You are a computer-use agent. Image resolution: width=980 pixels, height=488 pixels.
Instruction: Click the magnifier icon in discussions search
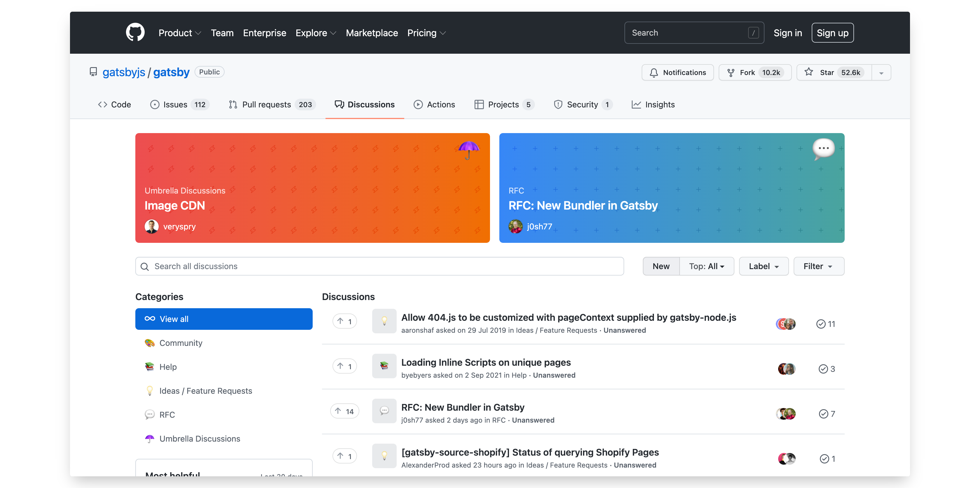pos(145,266)
